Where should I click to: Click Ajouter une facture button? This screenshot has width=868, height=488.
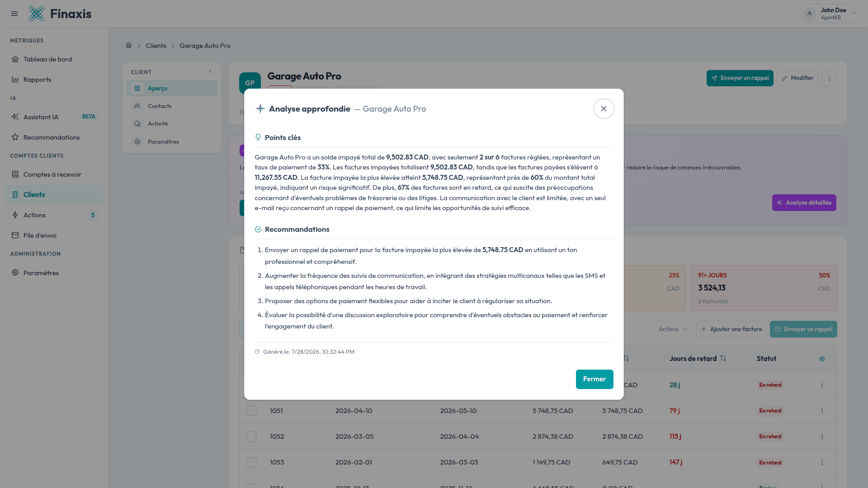coord(731,329)
